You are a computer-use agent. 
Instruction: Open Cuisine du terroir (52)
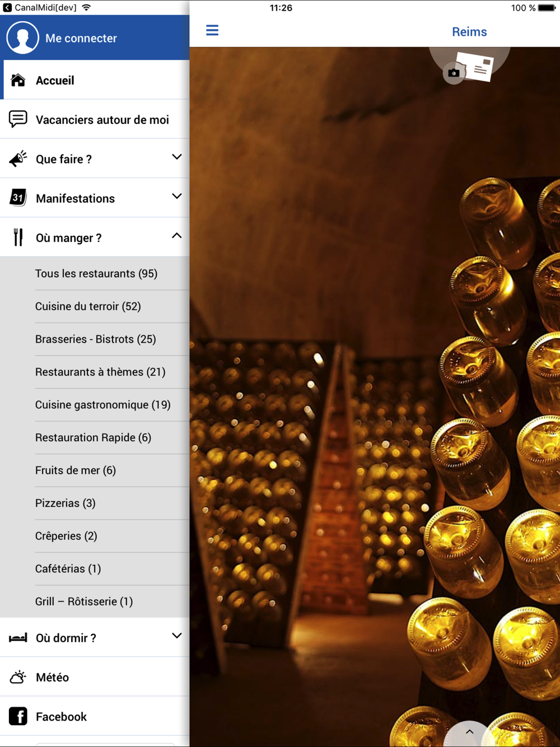112,306
